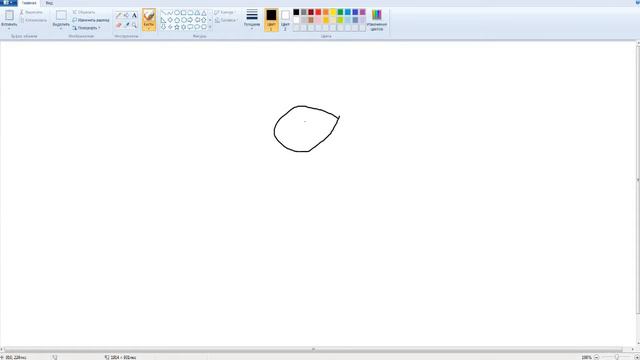Viewport: 640px width, 360px height.
Task: Select the Pencil tool
Action: click(x=119, y=16)
